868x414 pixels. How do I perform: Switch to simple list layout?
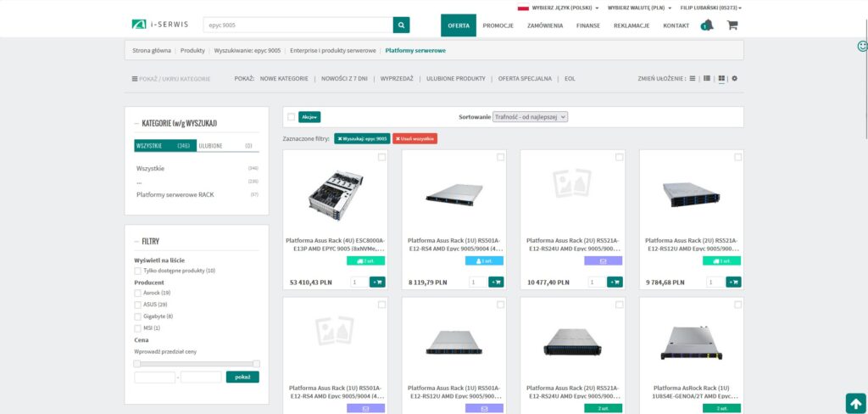(x=692, y=79)
